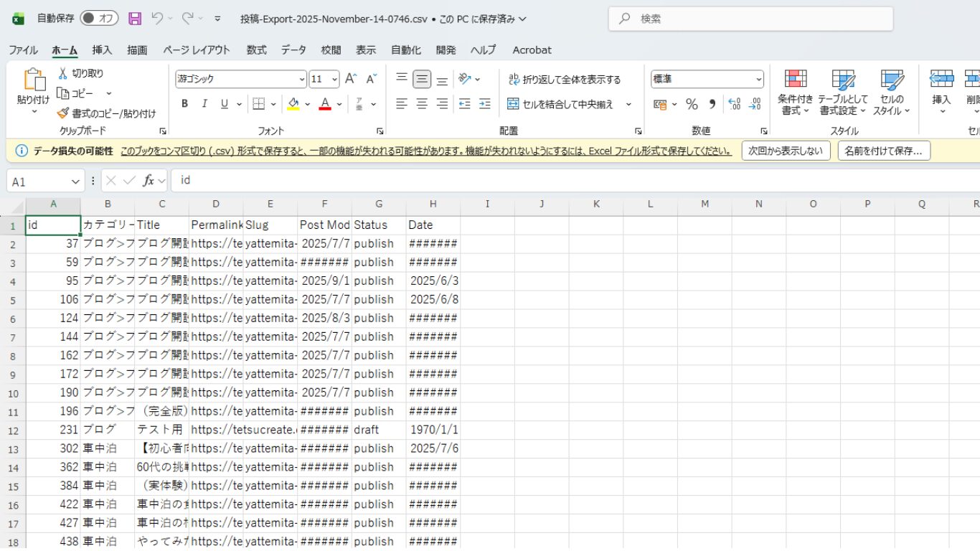980x551 pixels.
Task: Click the Insert Function fx icon
Action: point(149,181)
